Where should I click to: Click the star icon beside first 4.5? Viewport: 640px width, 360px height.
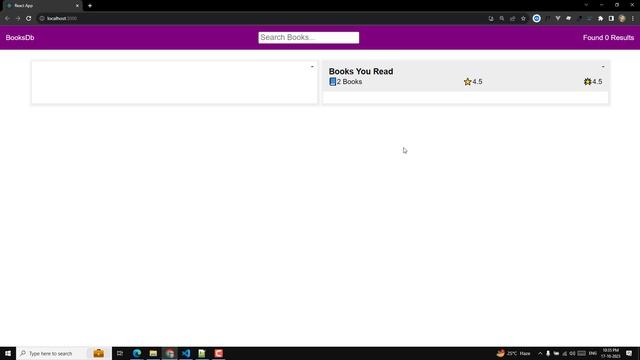pos(467,82)
